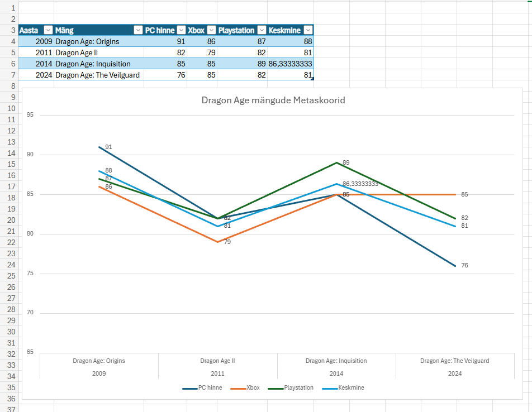Click the PC hinne legend entry
The height and width of the screenshot is (412, 532).
pos(202,387)
